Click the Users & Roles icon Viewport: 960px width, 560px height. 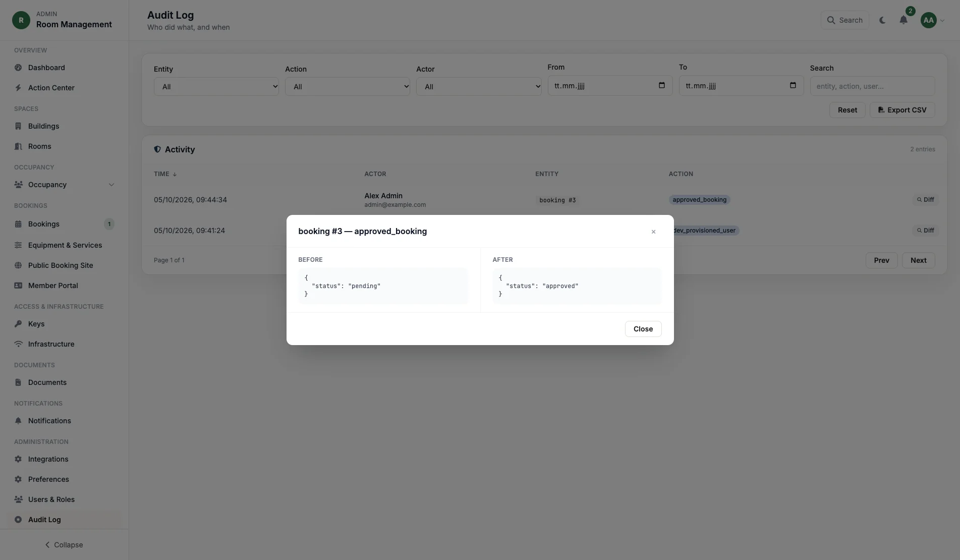[18, 499]
